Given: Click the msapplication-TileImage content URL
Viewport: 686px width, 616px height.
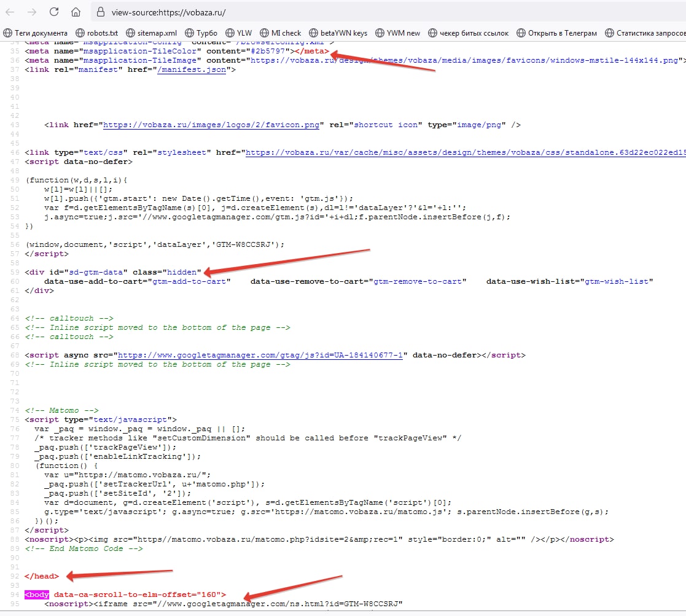Looking at the screenshot, I should 464,60.
